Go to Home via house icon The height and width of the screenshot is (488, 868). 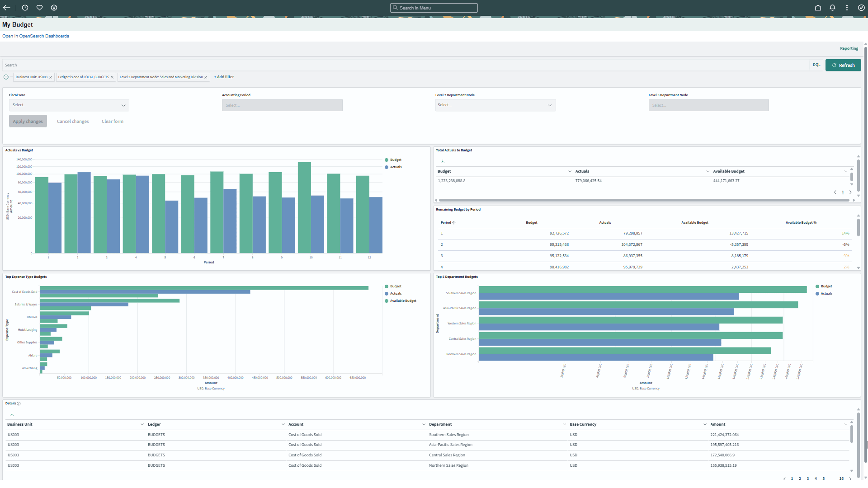[x=818, y=8]
